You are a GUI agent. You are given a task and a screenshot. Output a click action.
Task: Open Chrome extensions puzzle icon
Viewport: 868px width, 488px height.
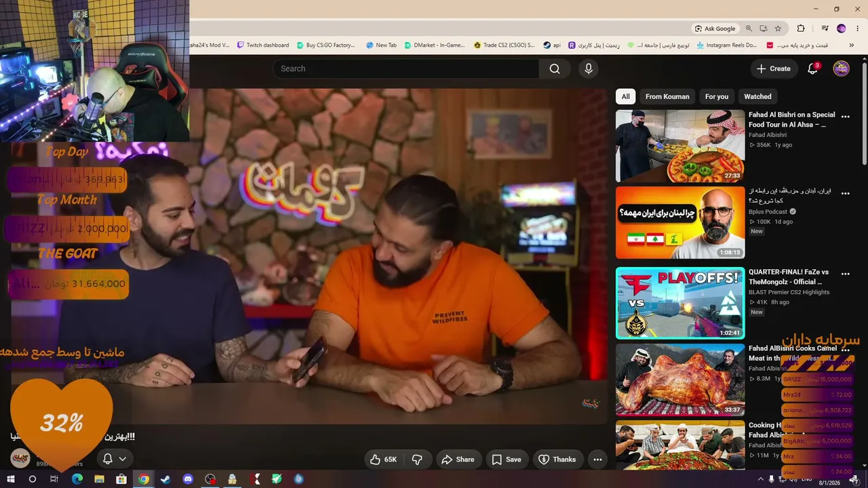click(x=801, y=28)
